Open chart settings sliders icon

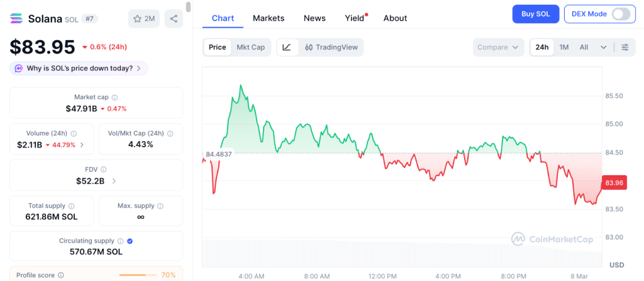[625, 47]
